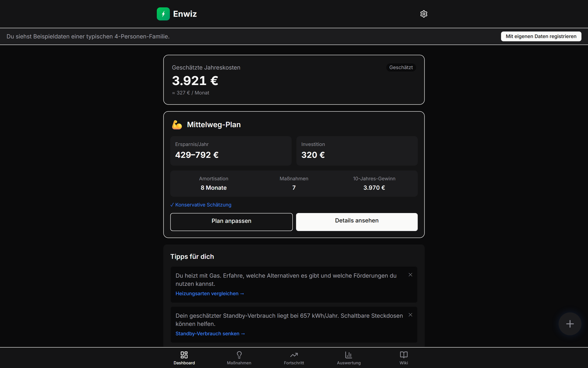The image size is (588, 368).
Task: Click the flexed arm Mittelweg-Plan icon
Action: click(x=177, y=125)
